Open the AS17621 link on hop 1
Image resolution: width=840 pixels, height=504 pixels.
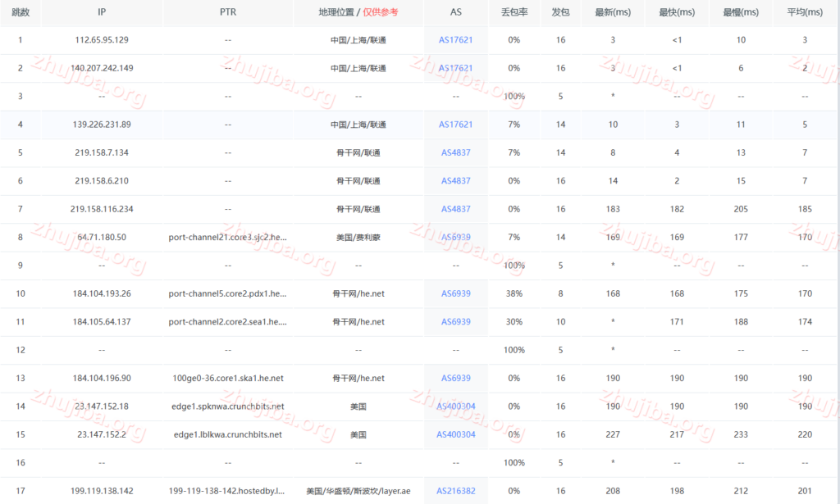[x=456, y=39]
